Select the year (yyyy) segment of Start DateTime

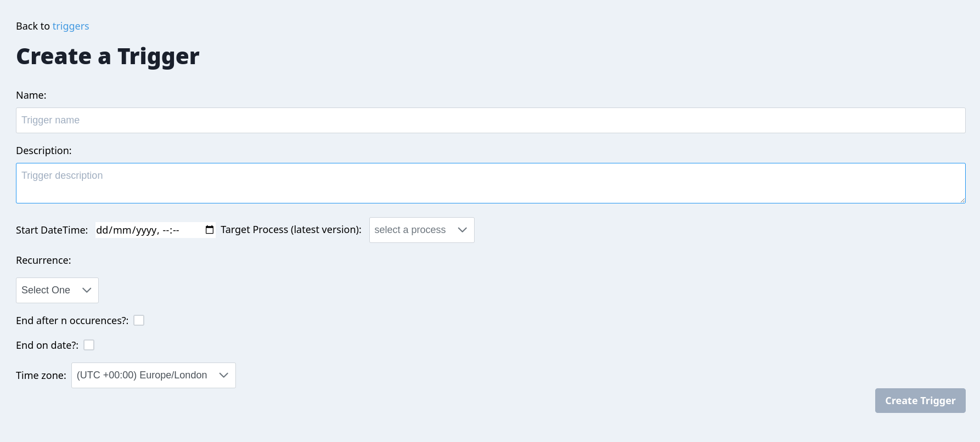(147, 230)
